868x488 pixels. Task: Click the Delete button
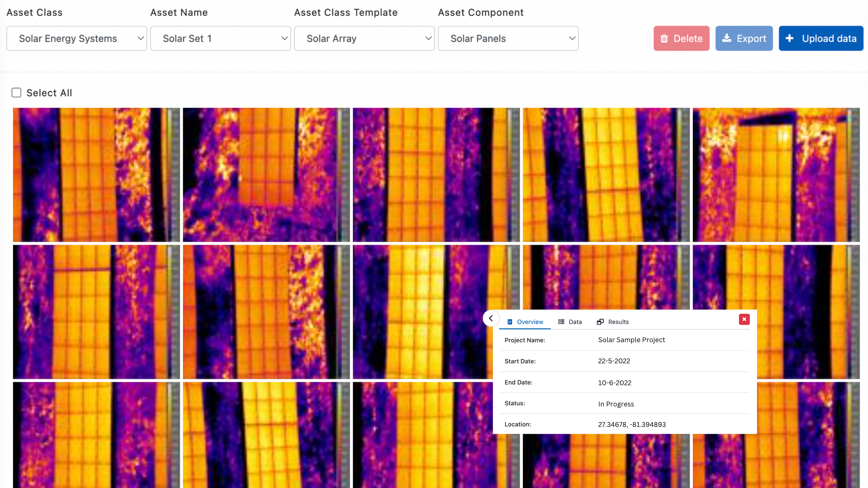[681, 38]
